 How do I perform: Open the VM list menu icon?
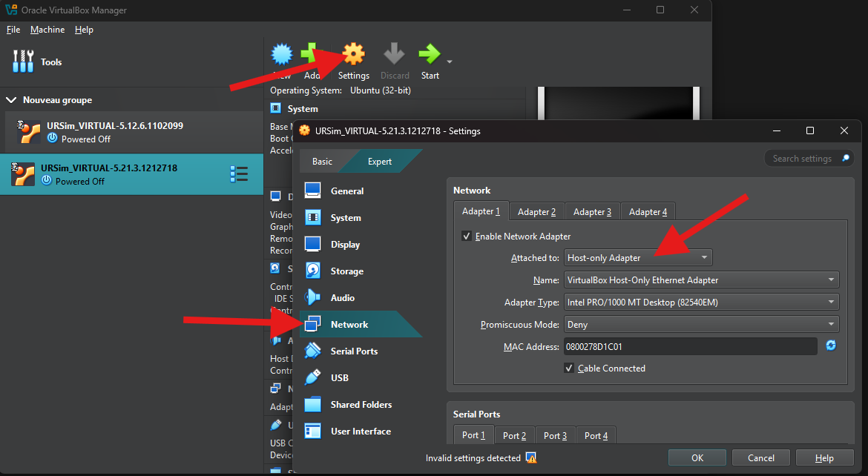point(239,174)
